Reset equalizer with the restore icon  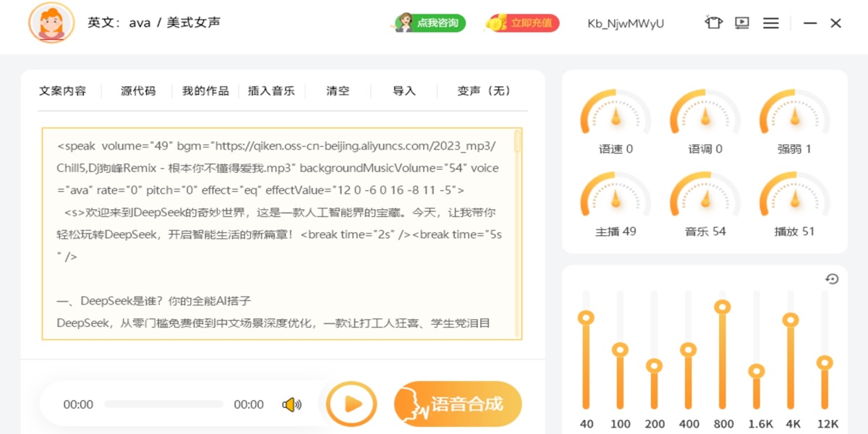(x=832, y=279)
